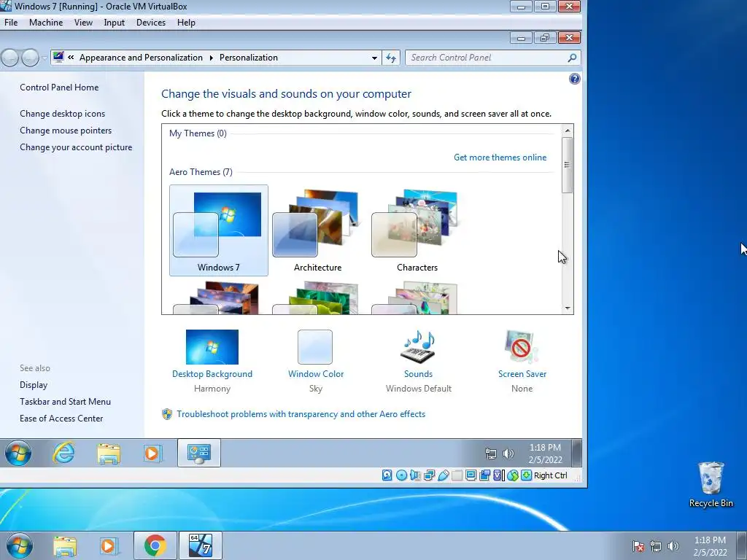747x560 pixels.
Task: Click the VirtualBox mouse integration icon
Action: coord(512,475)
